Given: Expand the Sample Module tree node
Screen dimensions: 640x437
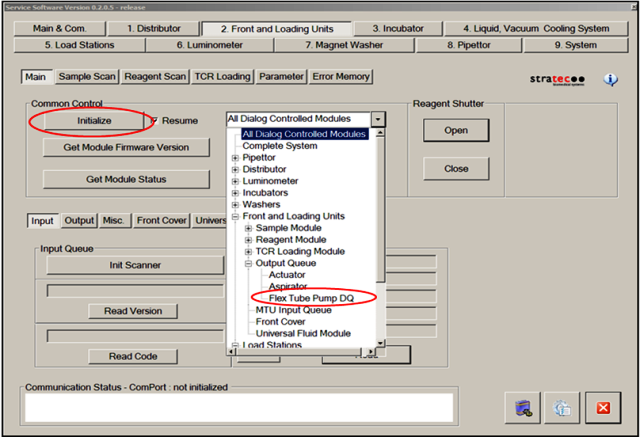Looking at the screenshot, I should click(x=248, y=228).
